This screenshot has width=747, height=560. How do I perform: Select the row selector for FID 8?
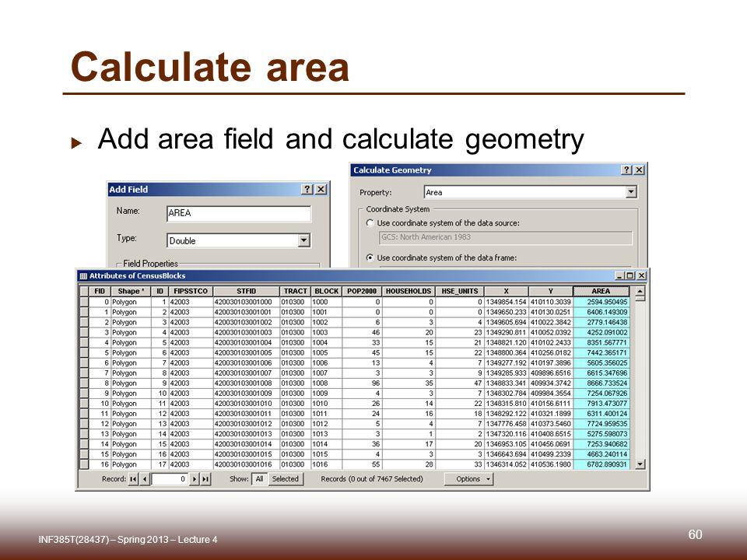pos(84,383)
